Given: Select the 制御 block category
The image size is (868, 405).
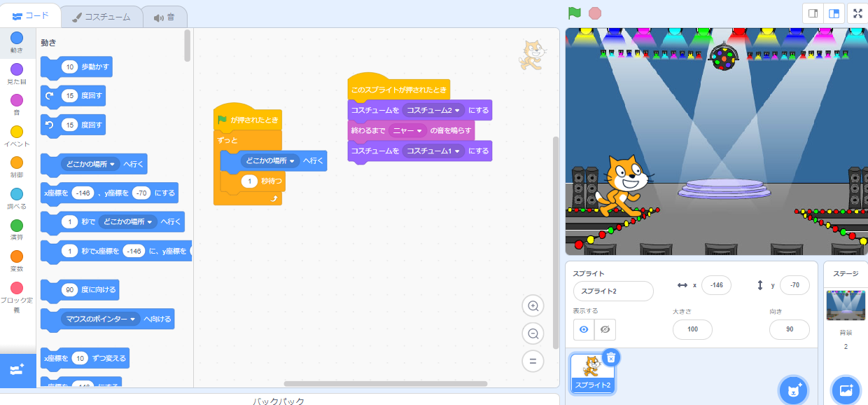Looking at the screenshot, I should [17, 167].
